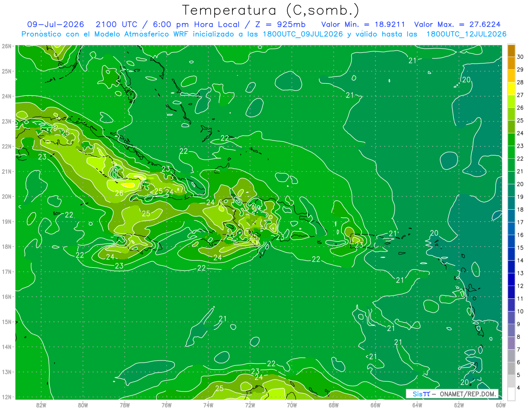Click the yellow swatch between 27 and 28
The height and width of the screenshot is (411, 532).
511,89
